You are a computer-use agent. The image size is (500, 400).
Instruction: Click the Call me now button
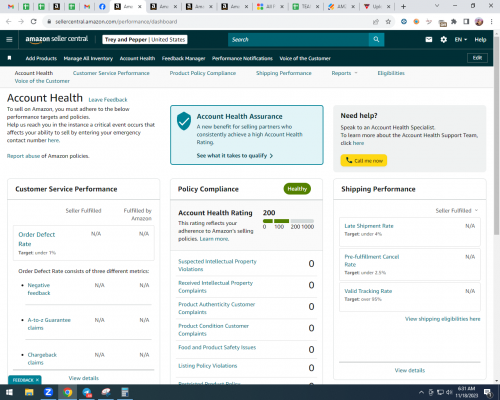coord(364,160)
